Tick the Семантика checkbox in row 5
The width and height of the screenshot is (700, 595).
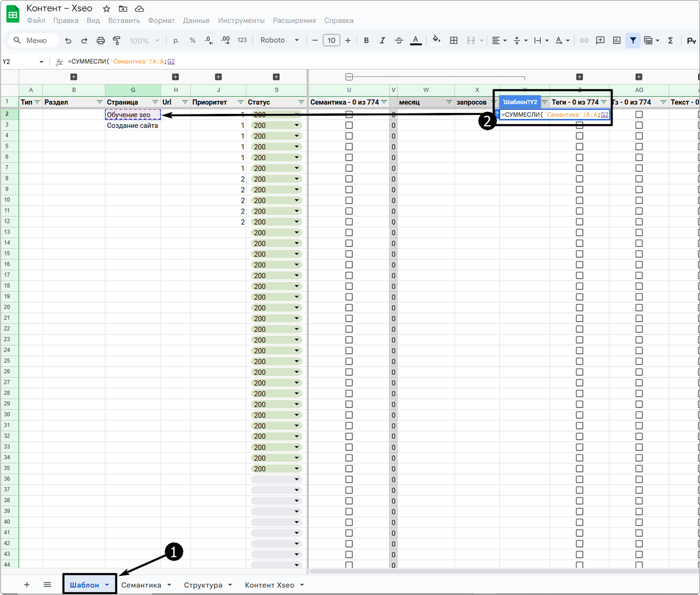click(349, 147)
